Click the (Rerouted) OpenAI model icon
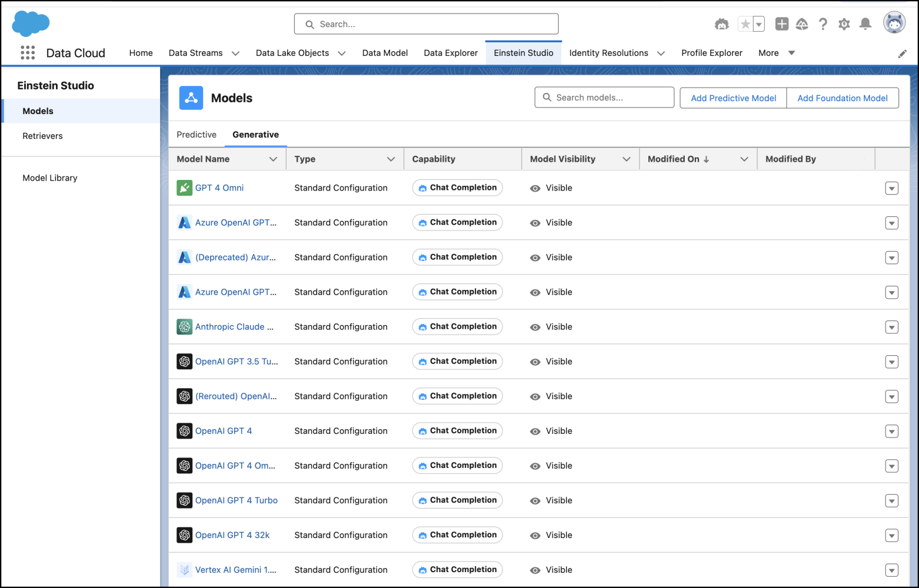Viewport: 919px width, 588px height. click(185, 396)
